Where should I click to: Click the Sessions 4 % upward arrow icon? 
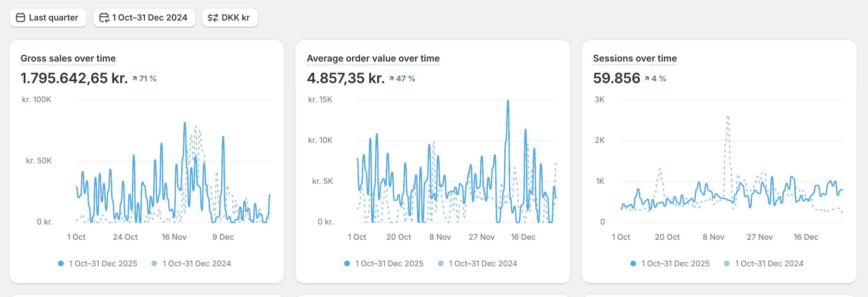(647, 78)
